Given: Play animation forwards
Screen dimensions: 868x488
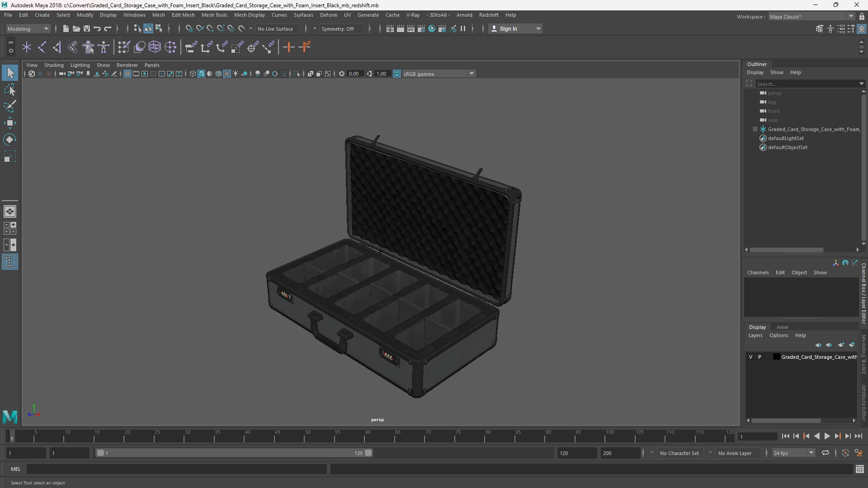Looking at the screenshot, I should coord(827,436).
